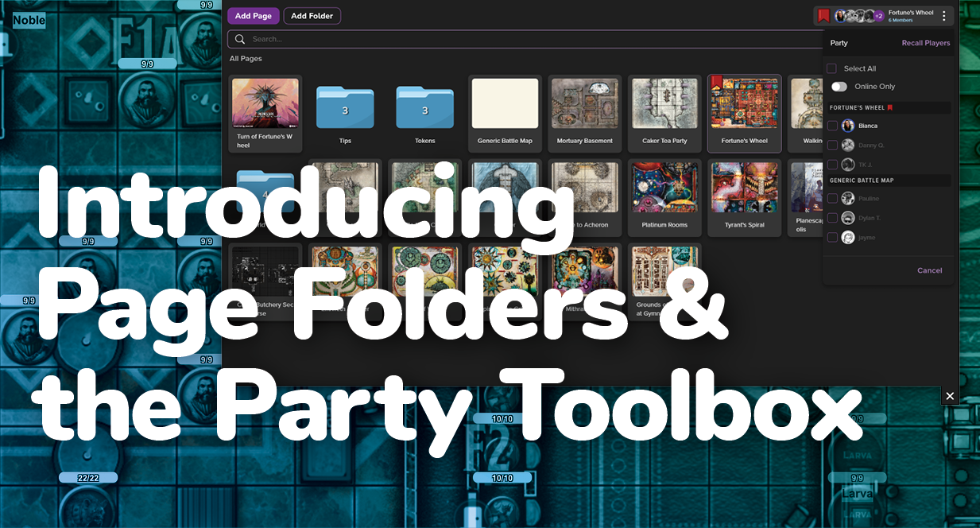Image resolution: width=980 pixels, height=528 pixels.
Task: Click the Recall Players link
Action: (x=925, y=42)
